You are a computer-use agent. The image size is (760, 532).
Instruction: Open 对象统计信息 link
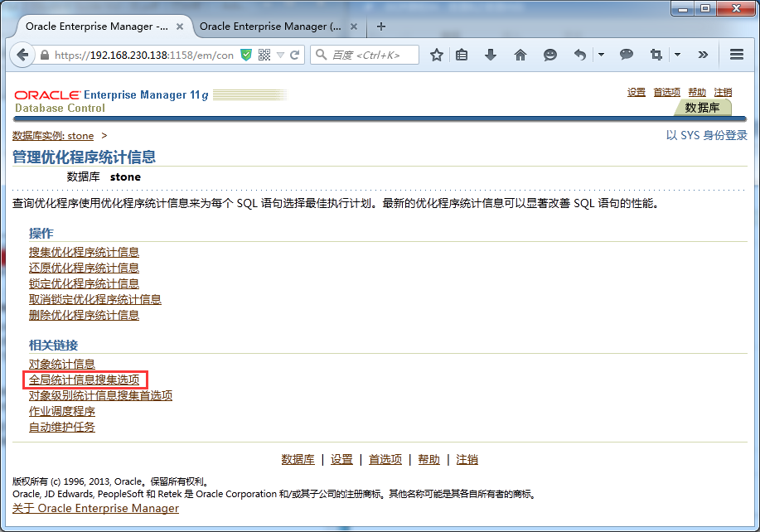(62, 365)
